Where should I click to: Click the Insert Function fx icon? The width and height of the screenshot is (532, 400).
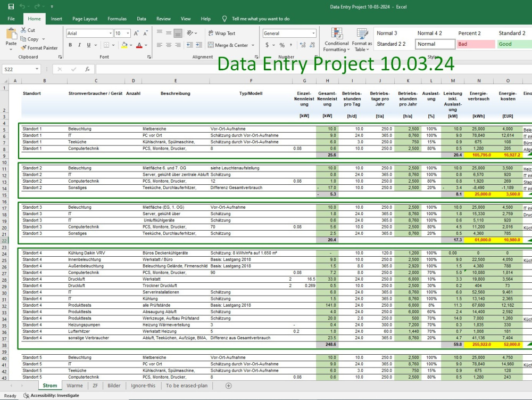87,69
